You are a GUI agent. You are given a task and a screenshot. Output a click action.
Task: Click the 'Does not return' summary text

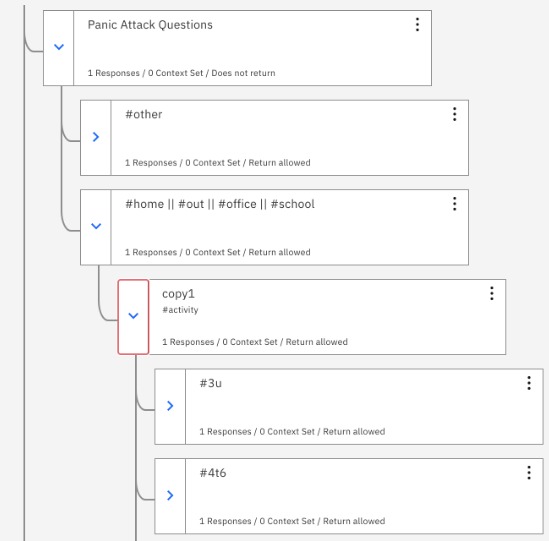point(243,73)
